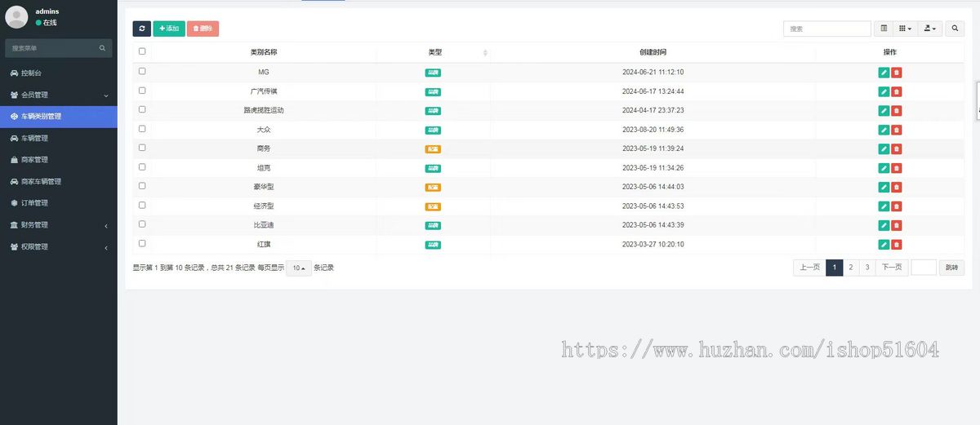Edit the 比亚迪 row
This screenshot has width=980, height=425.
(x=884, y=226)
